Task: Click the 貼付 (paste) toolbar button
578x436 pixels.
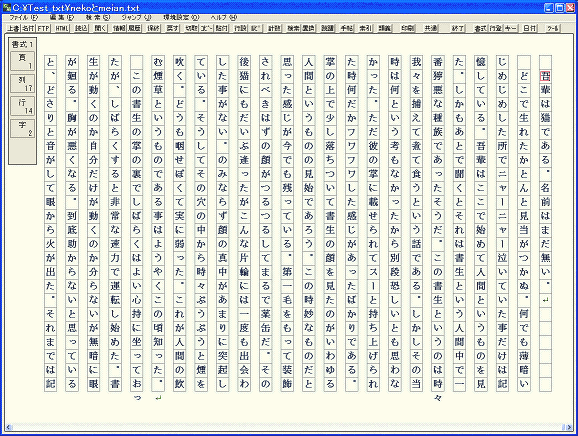Action: (222, 28)
